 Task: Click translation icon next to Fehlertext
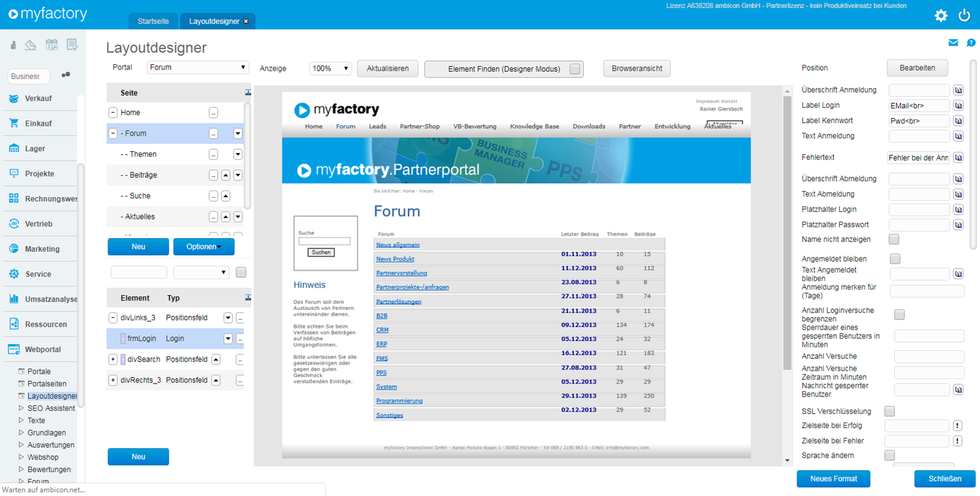(x=958, y=158)
